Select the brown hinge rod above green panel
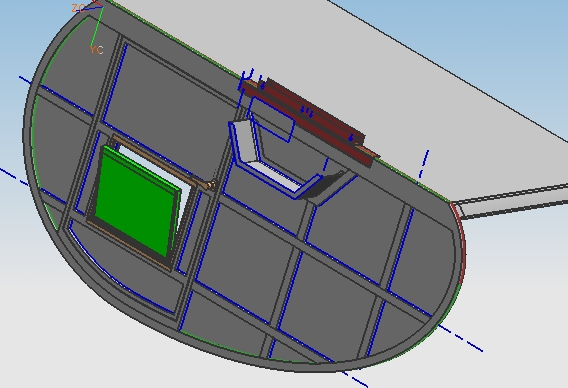568x388 pixels. click(x=159, y=159)
